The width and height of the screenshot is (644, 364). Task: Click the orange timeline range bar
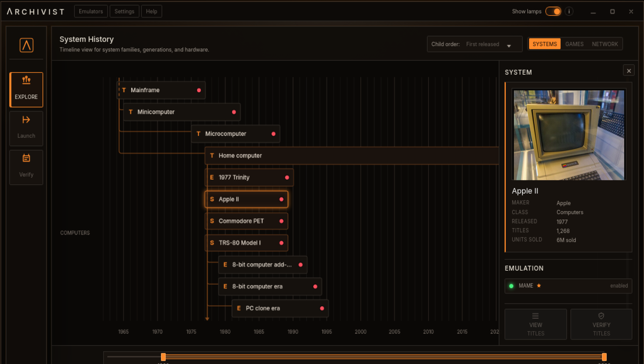[x=384, y=356]
